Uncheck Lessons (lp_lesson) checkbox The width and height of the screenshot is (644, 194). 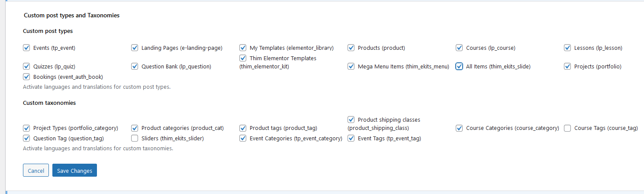pos(567,48)
